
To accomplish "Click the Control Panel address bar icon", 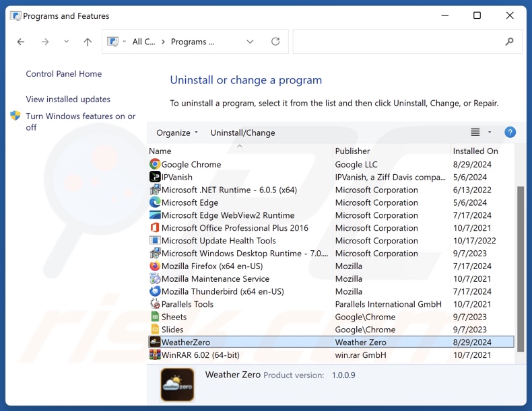I will click(113, 42).
